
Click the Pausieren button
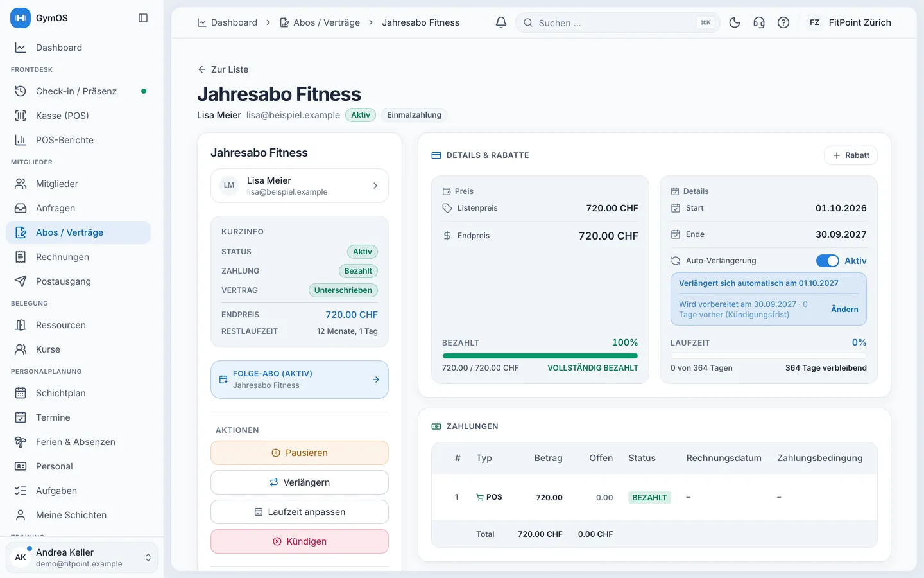(x=300, y=453)
